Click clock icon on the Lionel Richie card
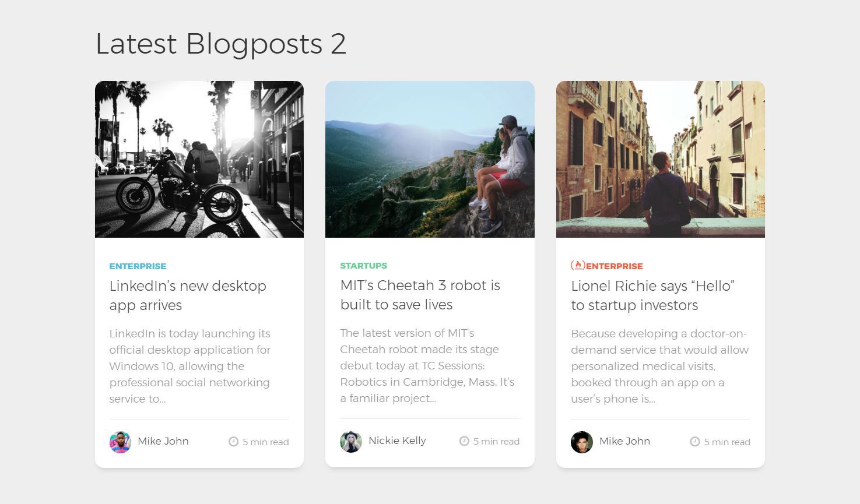This screenshot has height=504, width=860. pyautogui.click(x=694, y=442)
